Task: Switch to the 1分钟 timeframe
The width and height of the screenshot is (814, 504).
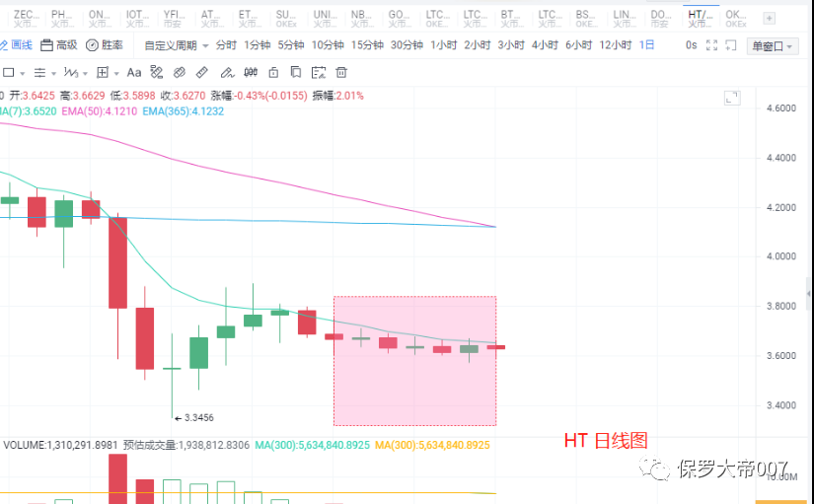Action: tap(258, 45)
